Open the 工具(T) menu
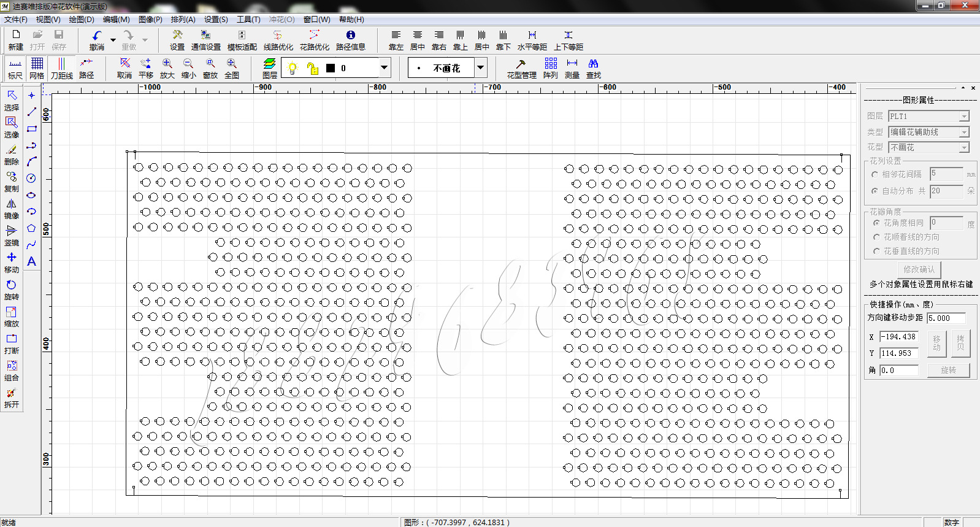980x527 pixels. (248, 20)
